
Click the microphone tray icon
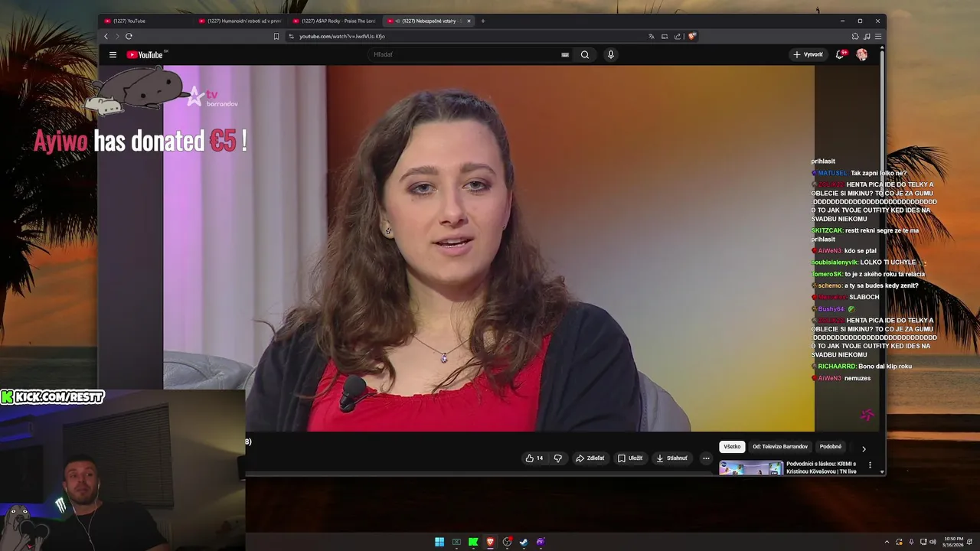[x=911, y=542]
